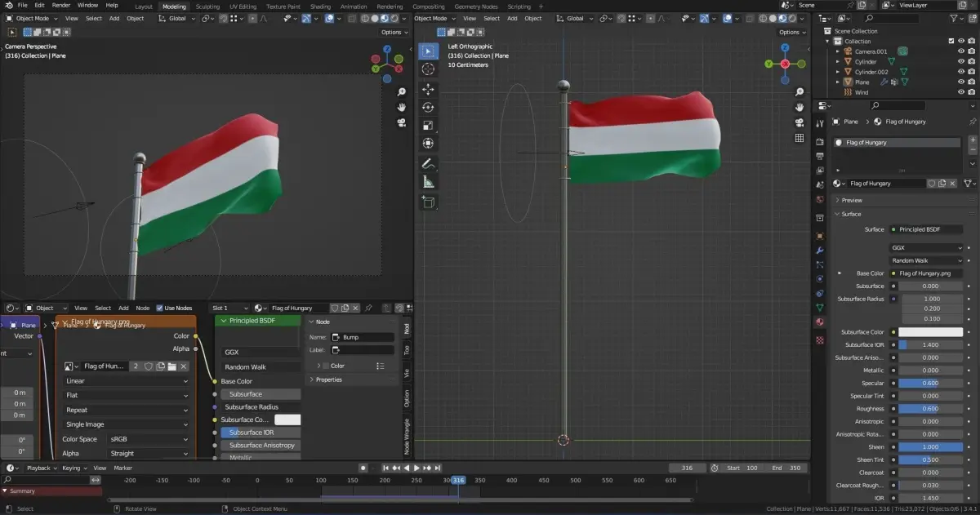
Task: Expand Properties section in Node sidebar
Action: point(328,380)
